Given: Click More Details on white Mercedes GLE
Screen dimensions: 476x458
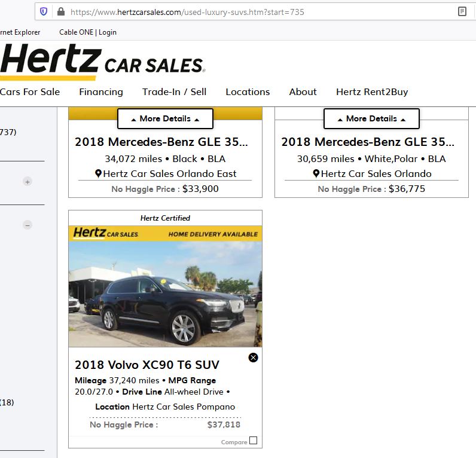Looking at the screenshot, I should 371,118.
